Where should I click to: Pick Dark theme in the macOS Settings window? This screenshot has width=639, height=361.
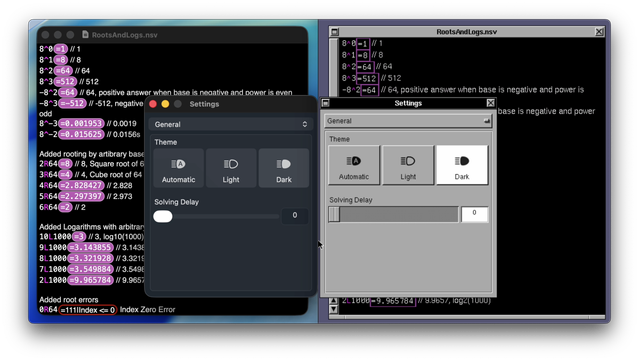click(x=284, y=168)
